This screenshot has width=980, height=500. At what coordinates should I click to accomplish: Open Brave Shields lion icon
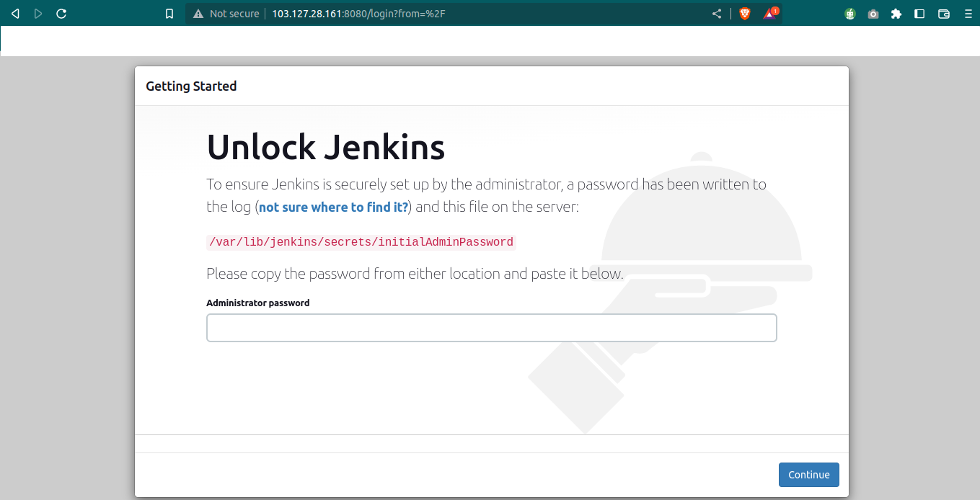pos(745,14)
